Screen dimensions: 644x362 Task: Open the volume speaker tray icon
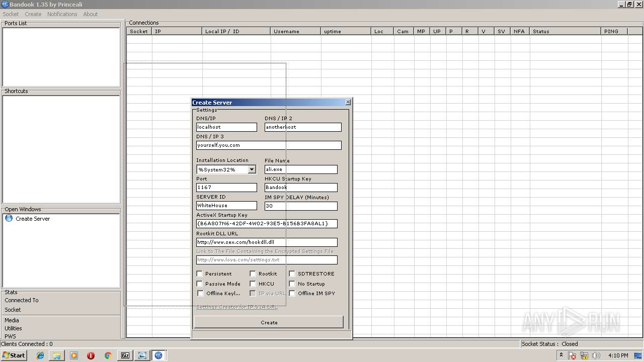[x=596, y=355]
